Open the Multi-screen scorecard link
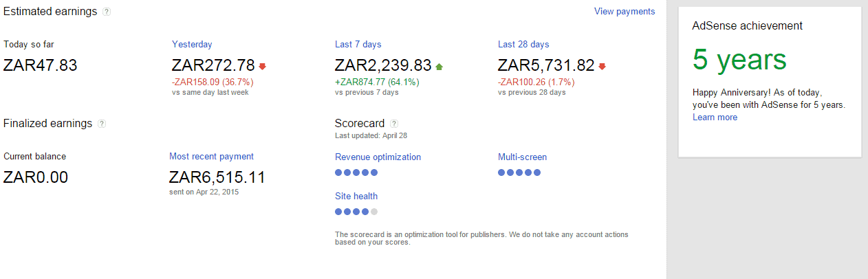 tap(522, 157)
